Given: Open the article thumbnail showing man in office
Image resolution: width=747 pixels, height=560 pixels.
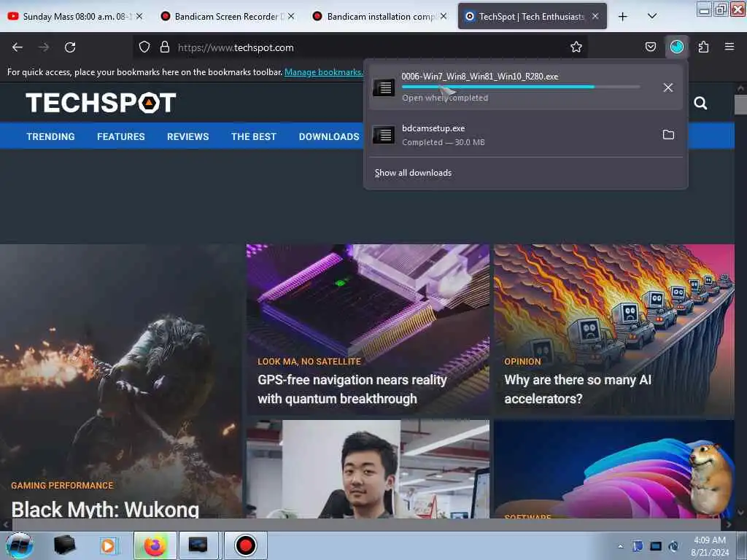Looking at the screenshot, I should pyautogui.click(x=368, y=469).
